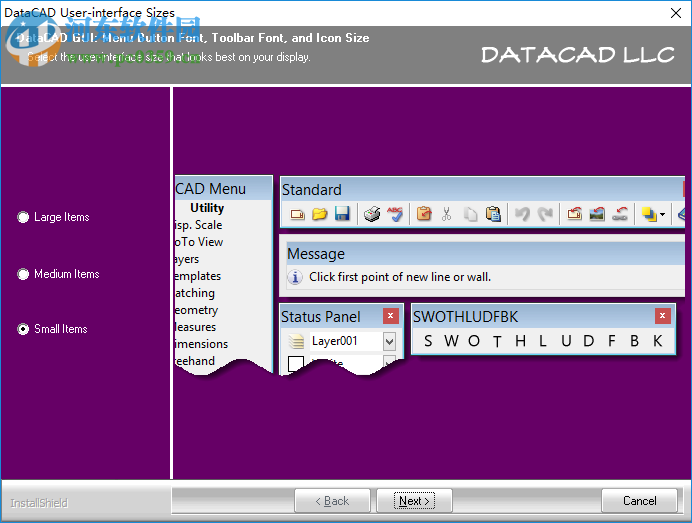Click the Message panel title

pos(316,254)
